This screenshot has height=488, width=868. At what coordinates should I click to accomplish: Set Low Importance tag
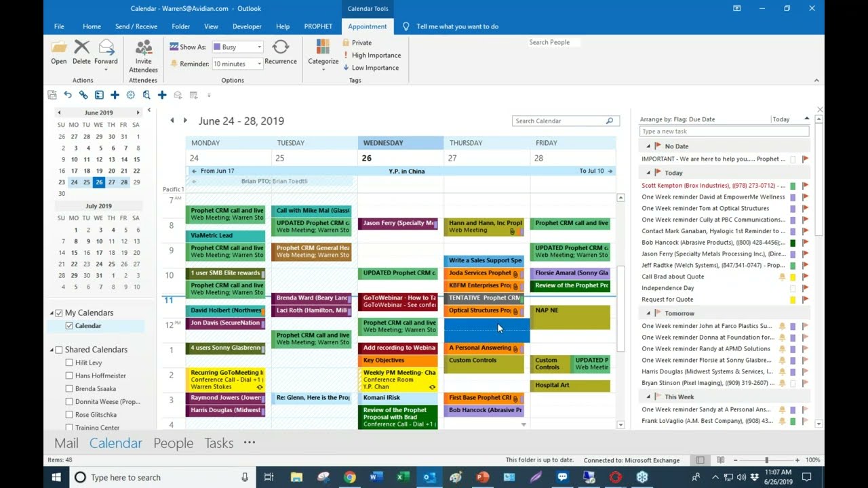click(x=370, y=68)
